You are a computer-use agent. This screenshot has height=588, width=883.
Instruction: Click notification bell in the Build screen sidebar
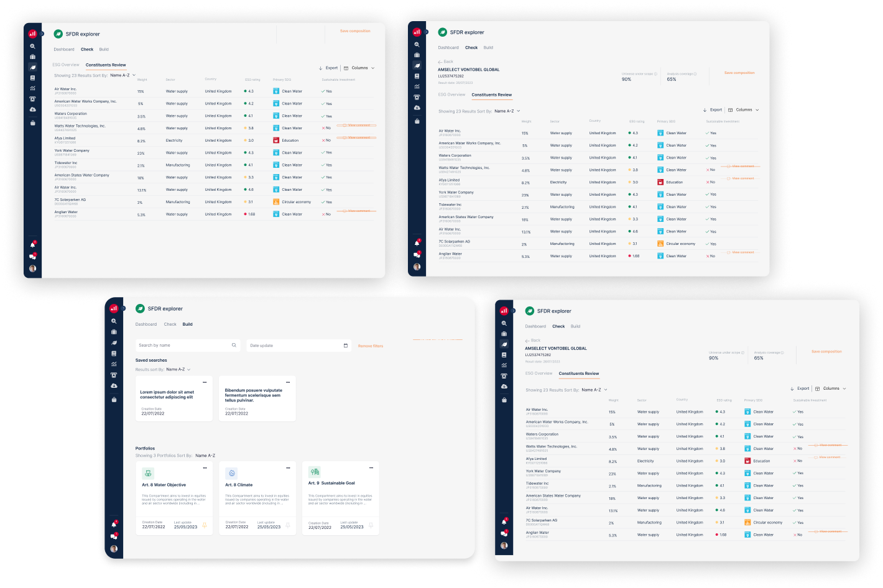[x=114, y=524]
